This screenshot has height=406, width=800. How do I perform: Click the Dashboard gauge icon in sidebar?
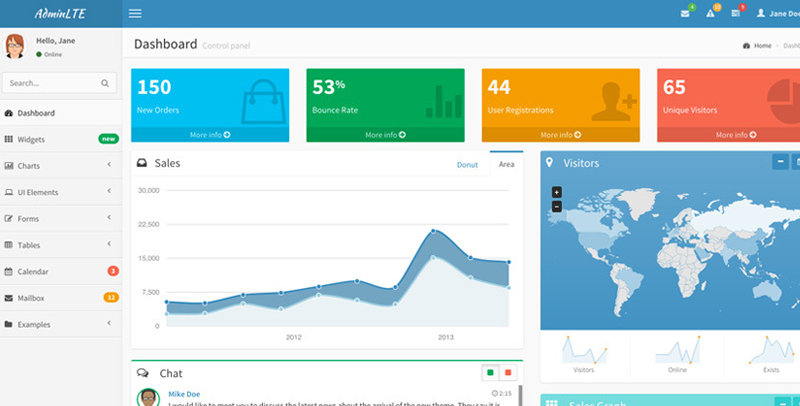point(9,113)
